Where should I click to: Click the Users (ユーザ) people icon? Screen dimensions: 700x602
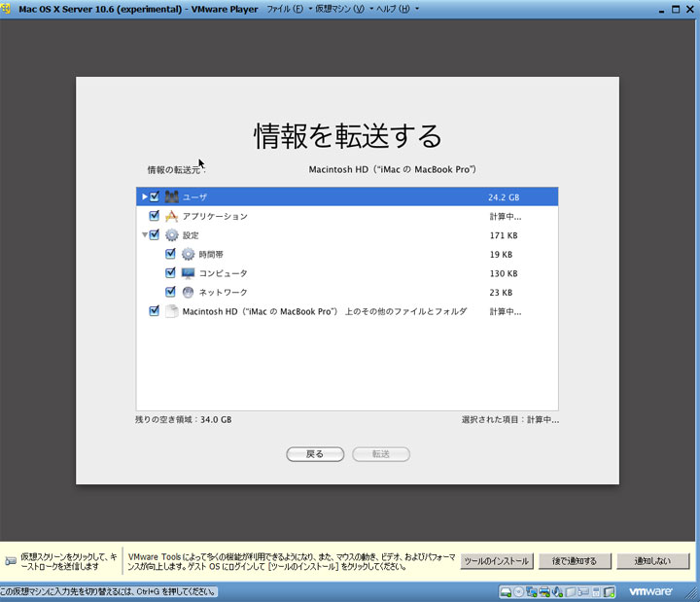pos(172,197)
